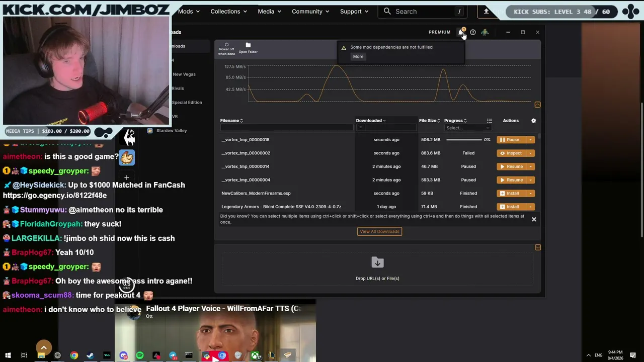Image resolution: width=644 pixels, height=362 pixels.
Task: Dismiss the Did you know tip
Action: (534, 219)
